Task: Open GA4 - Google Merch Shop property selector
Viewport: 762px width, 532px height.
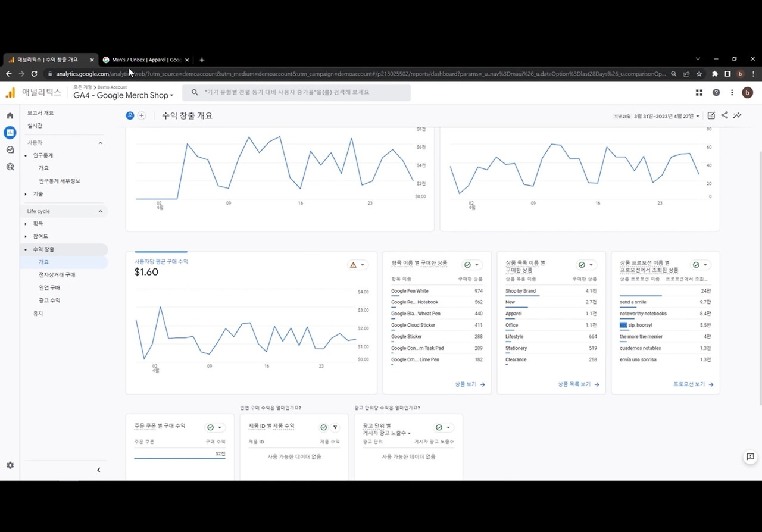Action: [123, 95]
